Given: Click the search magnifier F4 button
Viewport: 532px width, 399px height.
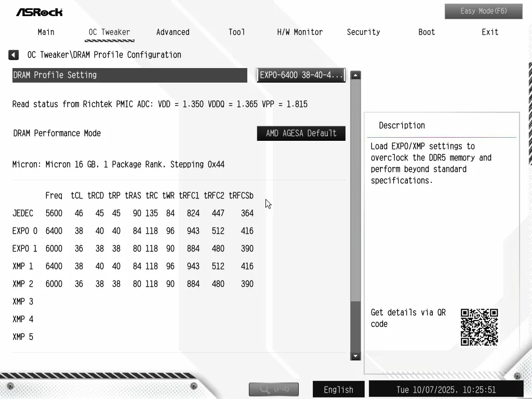Looking at the screenshot, I should 273,389.
